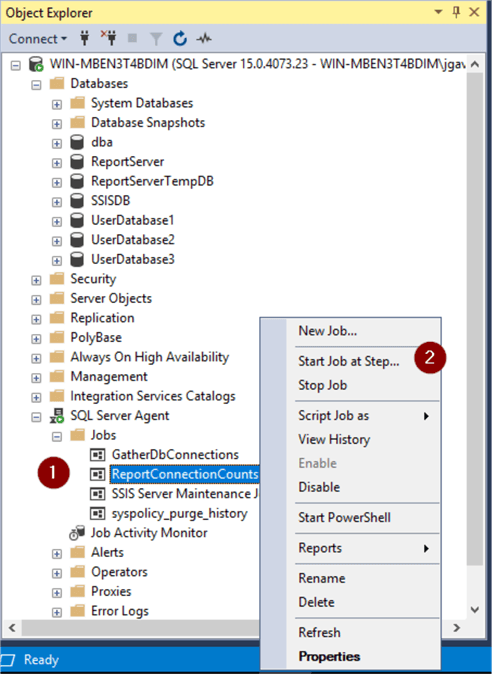Click the SSIS Server Maintenance job icon
The image size is (492, 674).
coord(98,494)
